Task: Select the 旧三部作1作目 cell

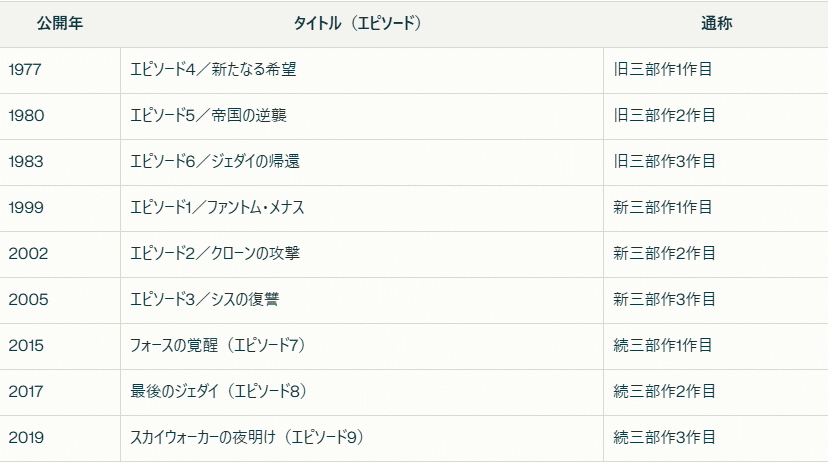Action: point(664,70)
